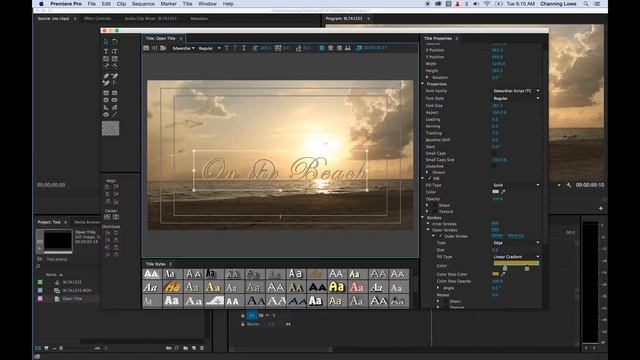Toggle the Small Caps checkbox

point(494,153)
